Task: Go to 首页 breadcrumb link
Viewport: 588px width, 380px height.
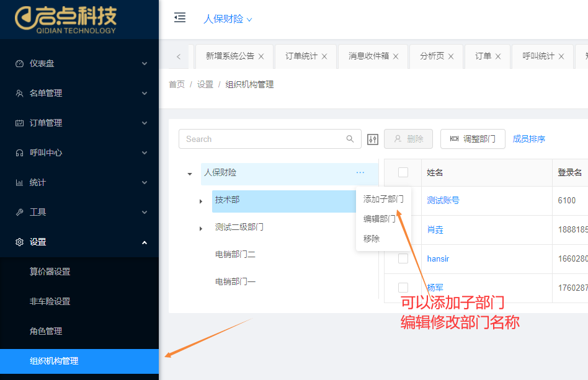Action: point(177,85)
